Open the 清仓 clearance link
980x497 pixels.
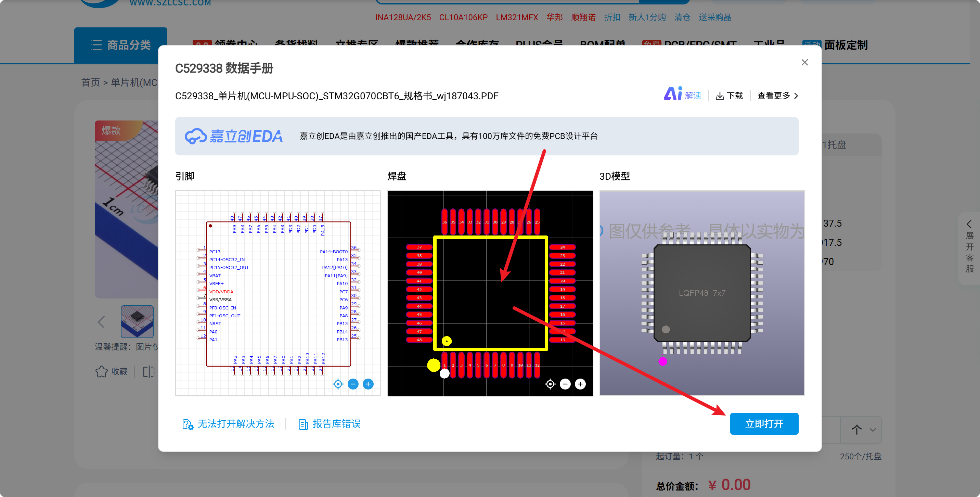682,17
